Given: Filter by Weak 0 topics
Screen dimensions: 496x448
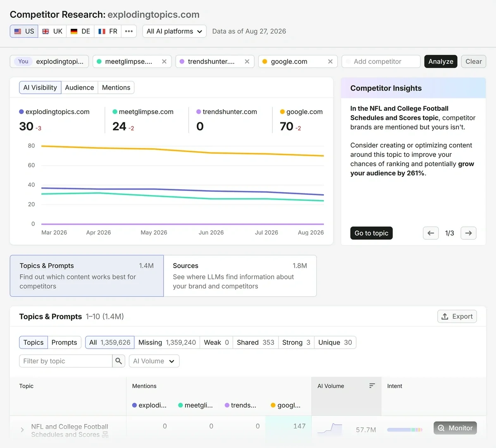Looking at the screenshot, I should click(216, 343).
